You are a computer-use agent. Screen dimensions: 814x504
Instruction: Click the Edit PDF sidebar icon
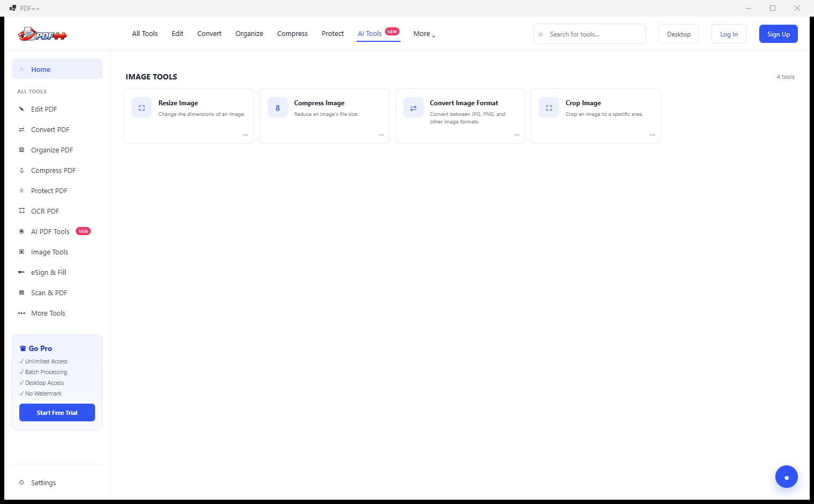coord(21,109)
